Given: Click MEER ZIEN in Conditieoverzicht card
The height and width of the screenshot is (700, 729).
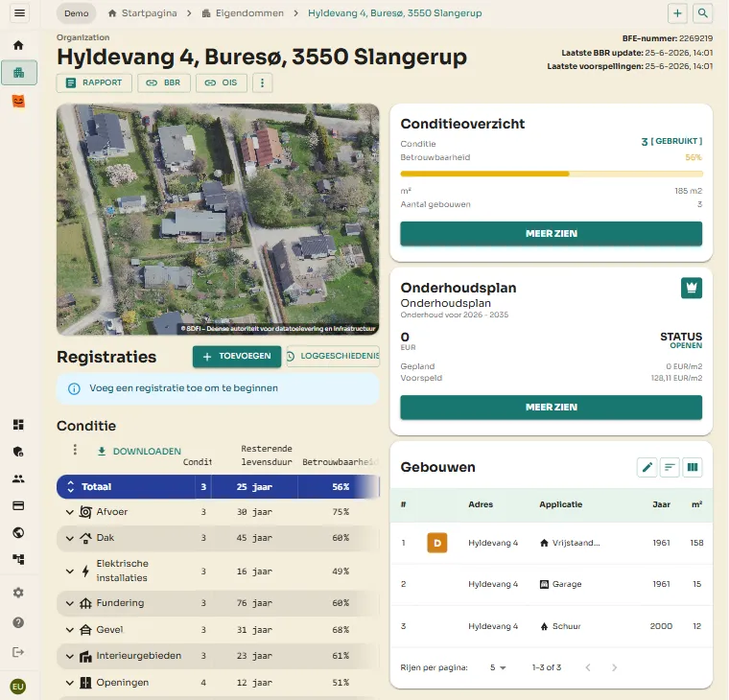Looking at the screenshot, I should click(551, 233).
